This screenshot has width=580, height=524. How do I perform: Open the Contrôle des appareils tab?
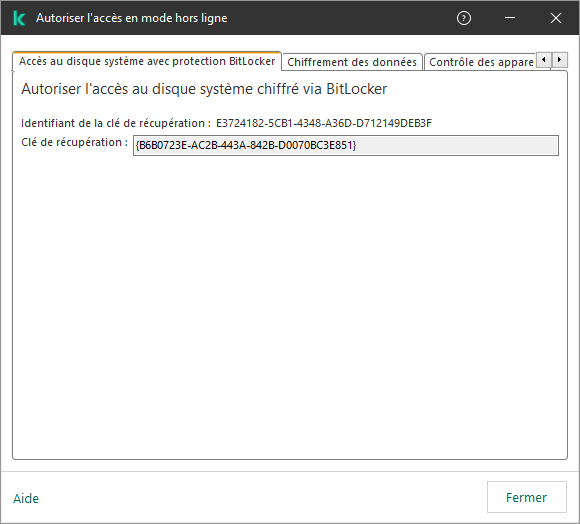[481, 62]
